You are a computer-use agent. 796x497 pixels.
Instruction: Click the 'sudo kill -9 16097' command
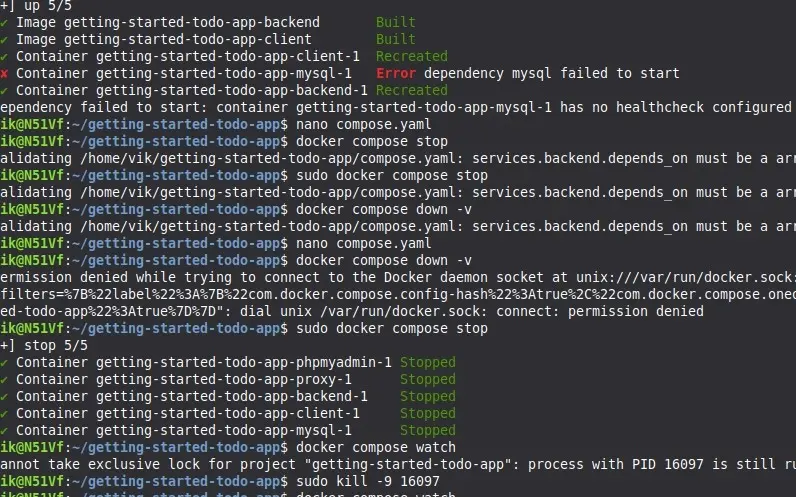click(x=368, y=481)
